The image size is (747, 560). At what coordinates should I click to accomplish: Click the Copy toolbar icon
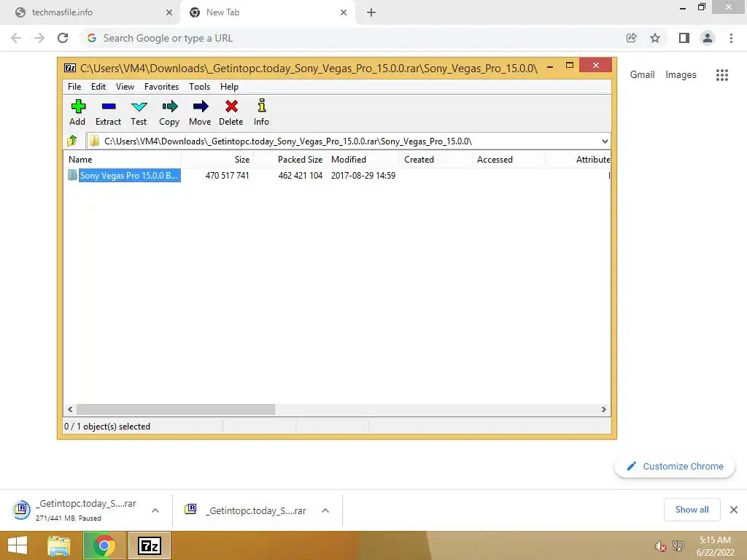tap(169, 112)
